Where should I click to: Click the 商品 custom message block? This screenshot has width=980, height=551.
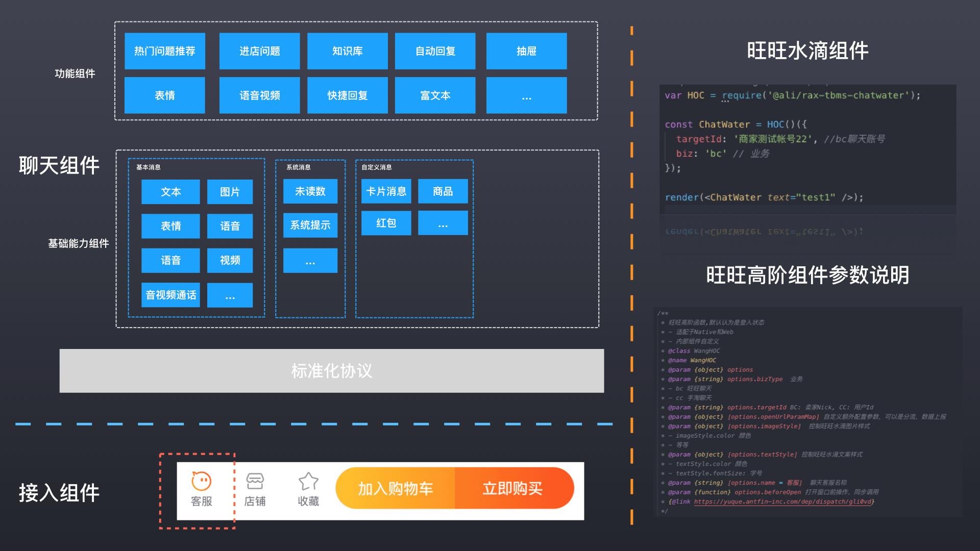pos(443,191)
